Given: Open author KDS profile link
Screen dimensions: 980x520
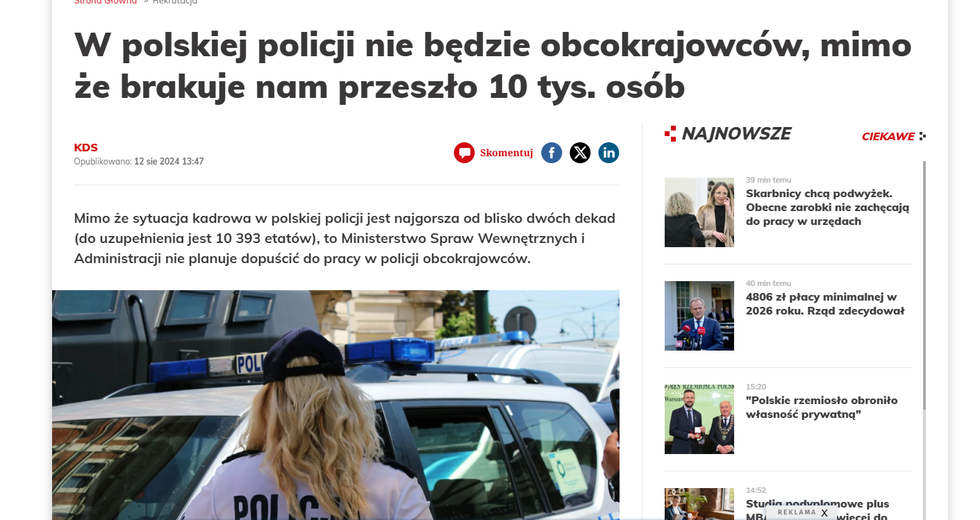Looking at the screenshot, I should [86, 147].
